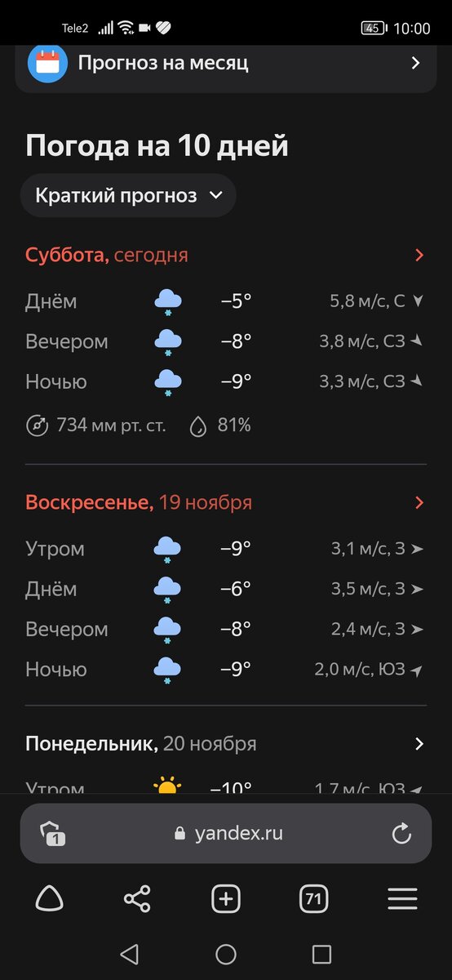Go to Android home screen
Screen dimensions: 452x980
(226, 954)
